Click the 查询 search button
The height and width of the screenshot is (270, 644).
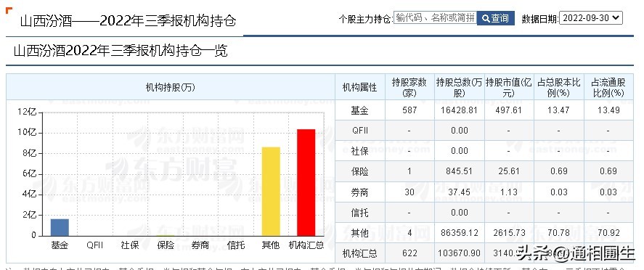pos(495,18)
